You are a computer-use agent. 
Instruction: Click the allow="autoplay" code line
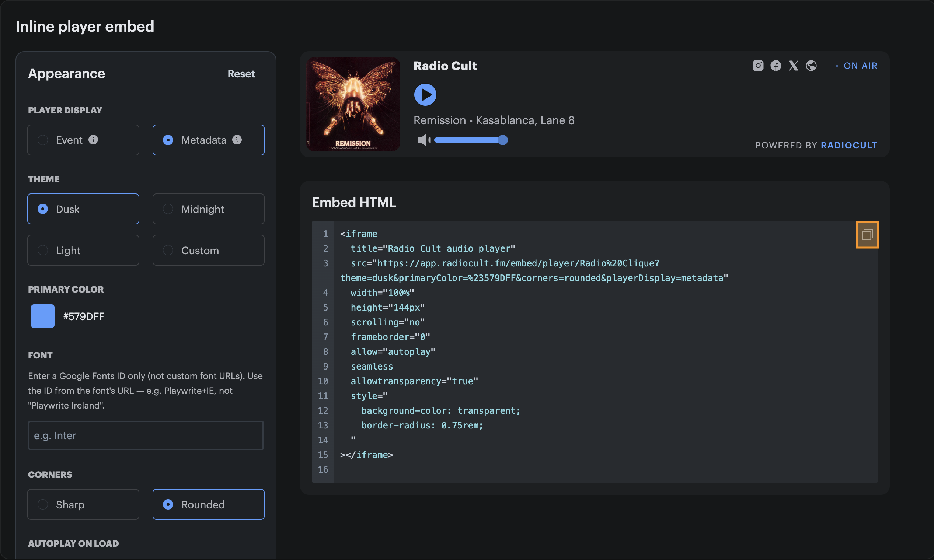coord(393,351)
